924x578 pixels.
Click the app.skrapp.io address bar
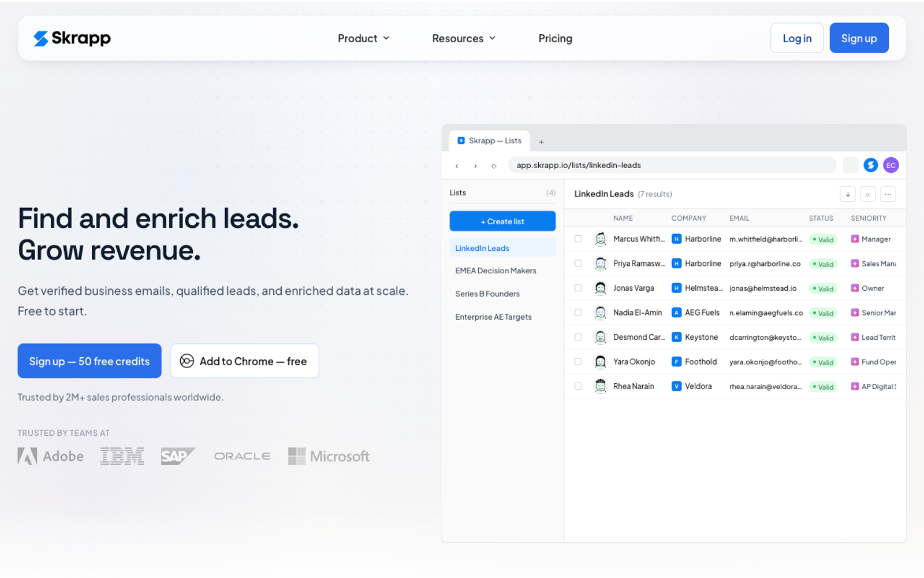coord(672,165)
